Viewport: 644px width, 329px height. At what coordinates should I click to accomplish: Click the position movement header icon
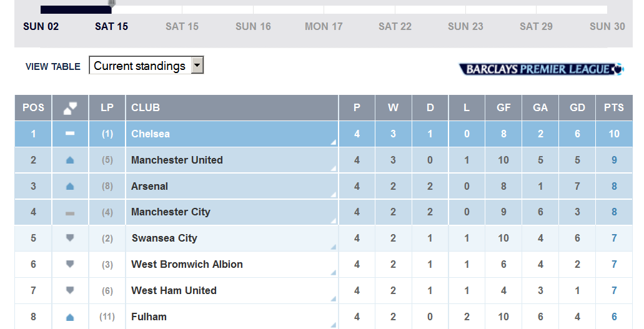[70, 108]
